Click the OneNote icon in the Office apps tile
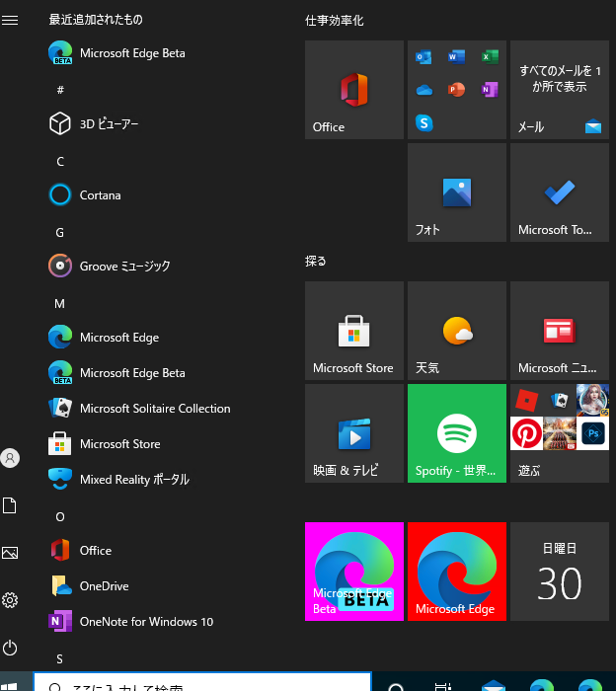The image size is (616, 691). click(490, 90)
